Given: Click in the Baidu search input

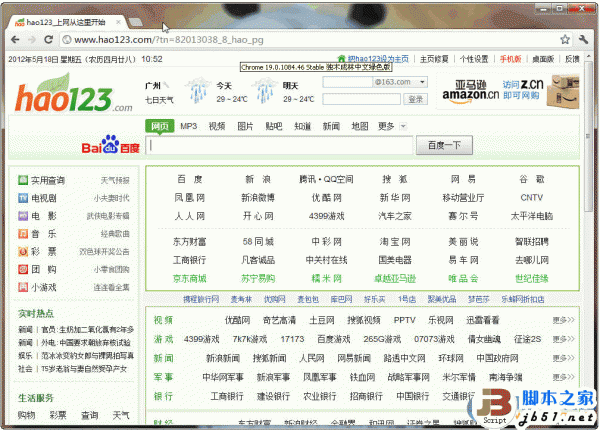Looking at the screenshot, I should [280, 145].
